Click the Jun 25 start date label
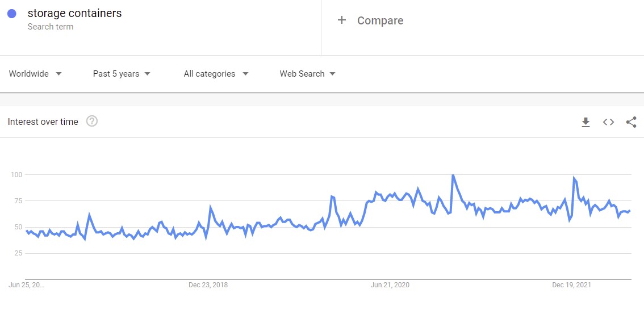The height and width of the screenshot is (310, 644). pyautogui.click(x=26, y=285)
